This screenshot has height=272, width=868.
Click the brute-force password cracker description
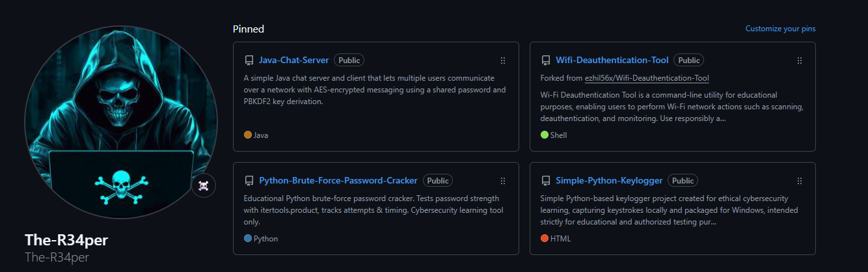[373, 210]
